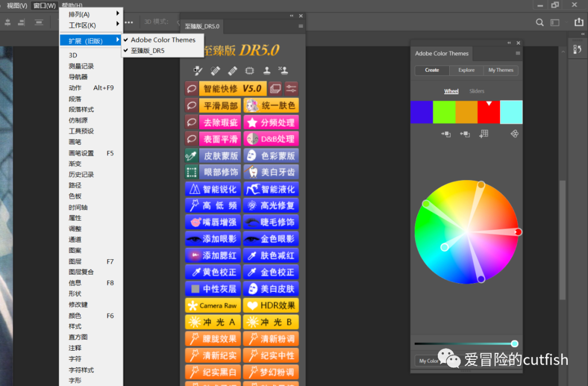
Task: Uncheck Adobe Color Themes in the submenu
Action: point(163,40)
